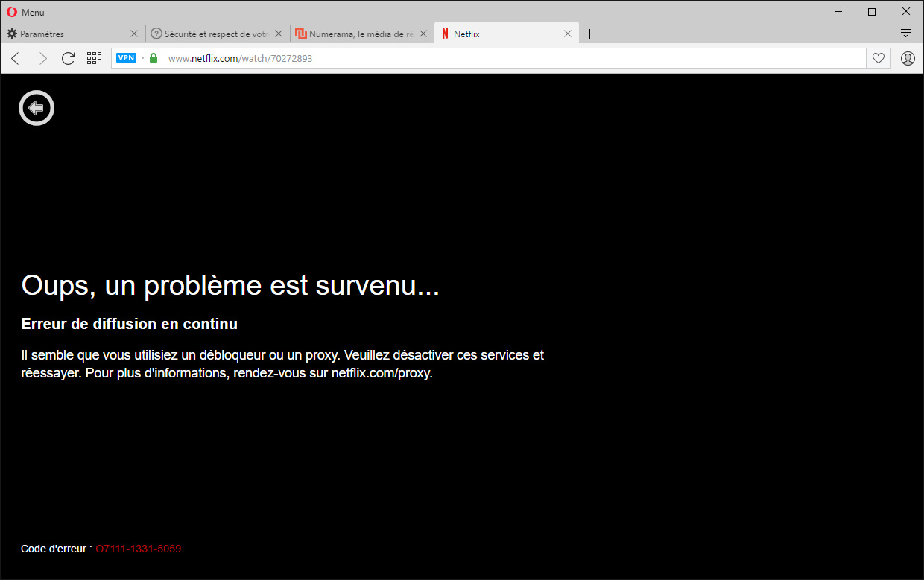Open the Speed Dial grid icon
Screen dimensions: 924x580
pos(94,58)
